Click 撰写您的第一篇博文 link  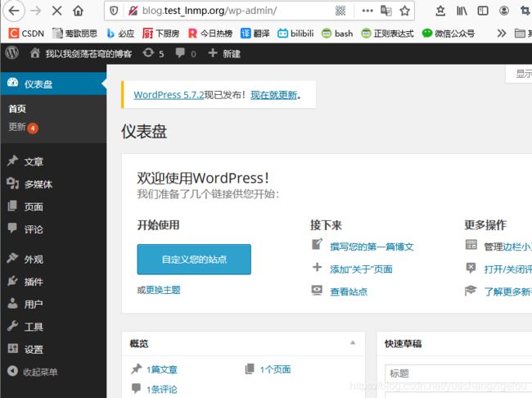click(x=372, y=246)
